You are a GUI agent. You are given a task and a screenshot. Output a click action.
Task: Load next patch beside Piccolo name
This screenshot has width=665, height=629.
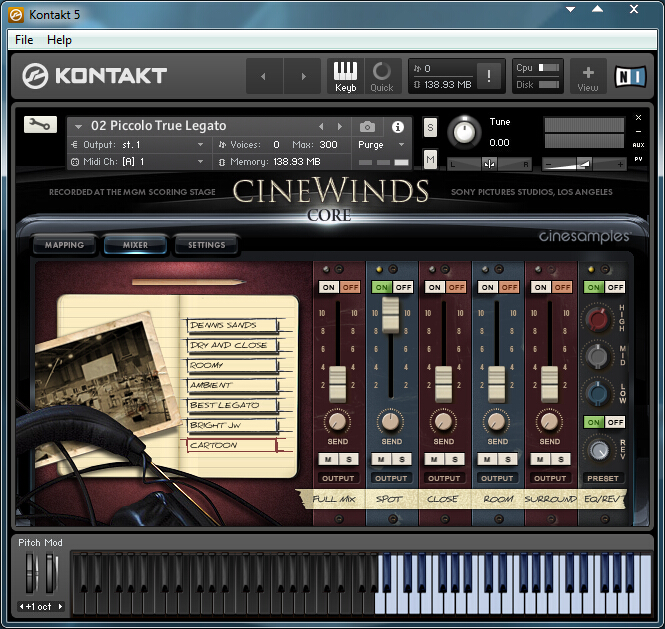(x=340, y=126)
